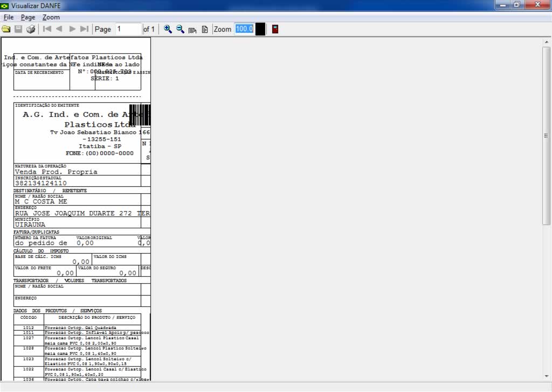Click the phone text 'FONE: (00) 0000-0000'
552x392 pixels.
100,153
